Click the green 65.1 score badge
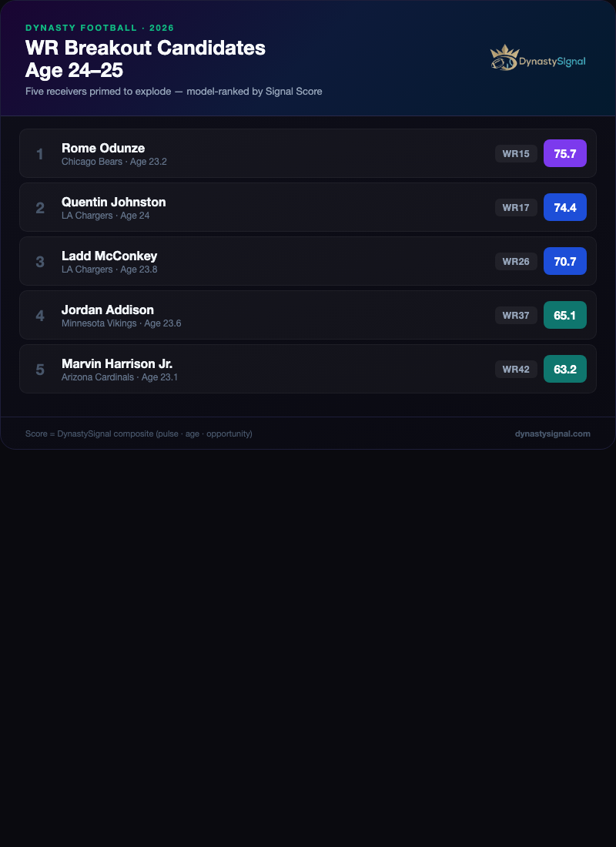Viewport: 616px width, 847px height. [x=564, y=315]
